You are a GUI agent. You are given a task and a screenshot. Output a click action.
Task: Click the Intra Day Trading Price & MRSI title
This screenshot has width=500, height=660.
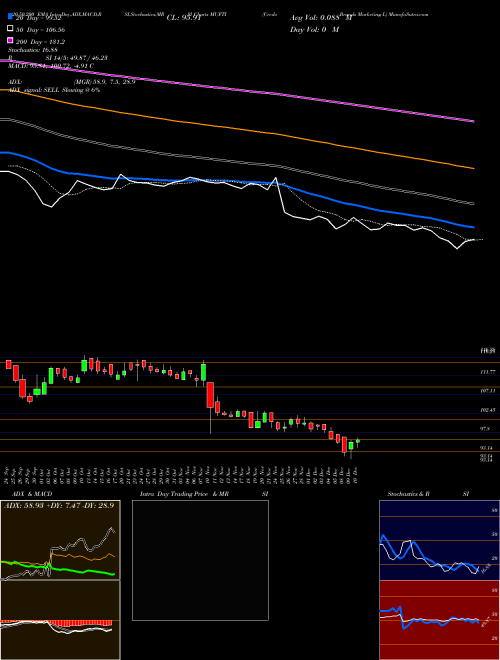[204, 494]
